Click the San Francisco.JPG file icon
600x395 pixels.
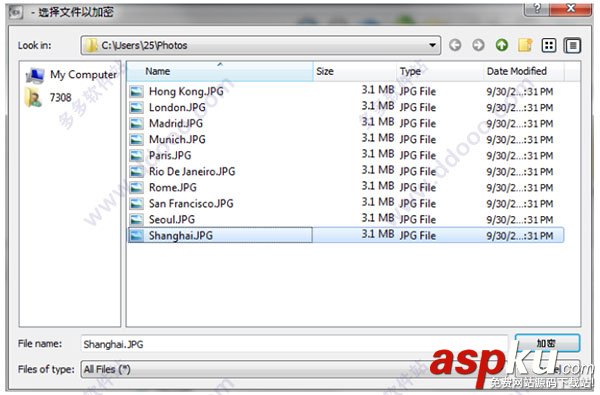(x=137, y=204)
